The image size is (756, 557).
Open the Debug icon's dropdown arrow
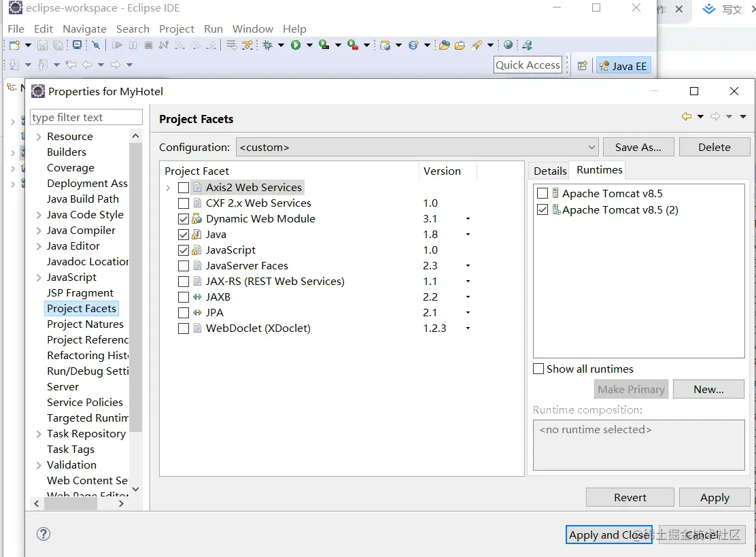point(281,45)
